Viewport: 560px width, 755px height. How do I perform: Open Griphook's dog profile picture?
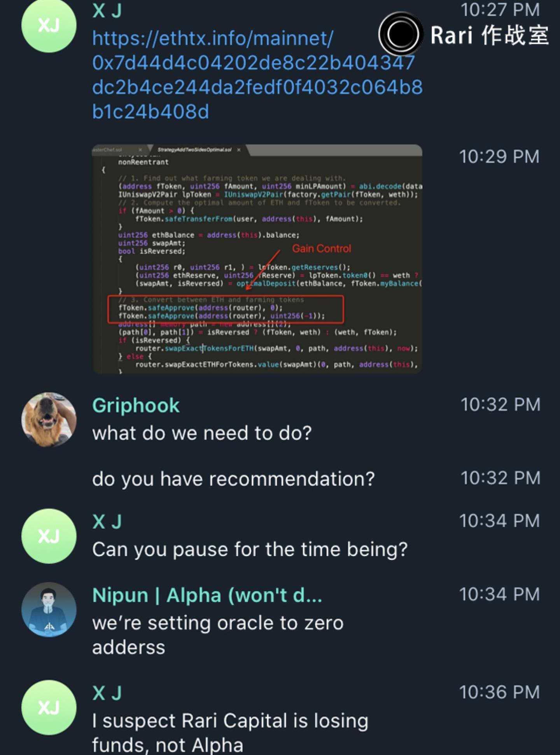pos(49,419)
